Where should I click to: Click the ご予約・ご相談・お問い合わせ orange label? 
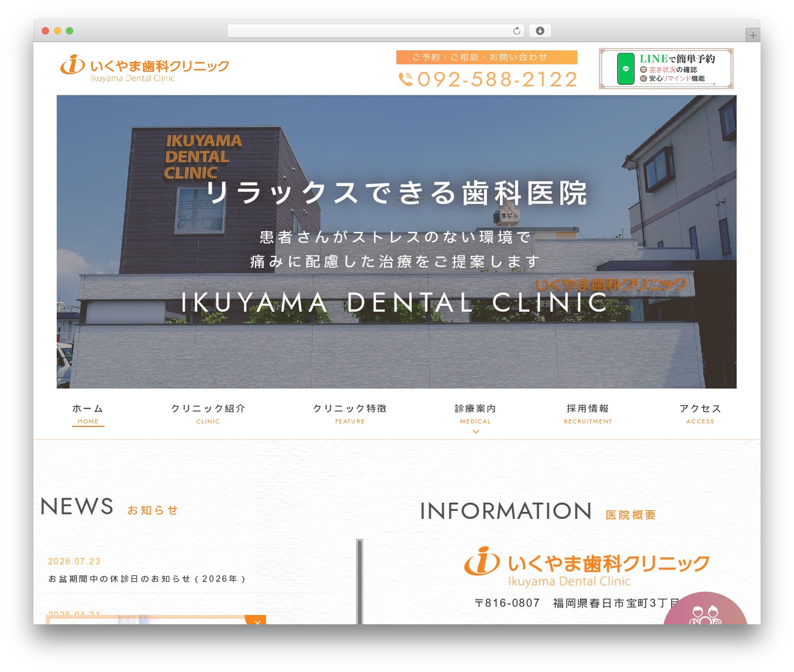coord(487,57)
